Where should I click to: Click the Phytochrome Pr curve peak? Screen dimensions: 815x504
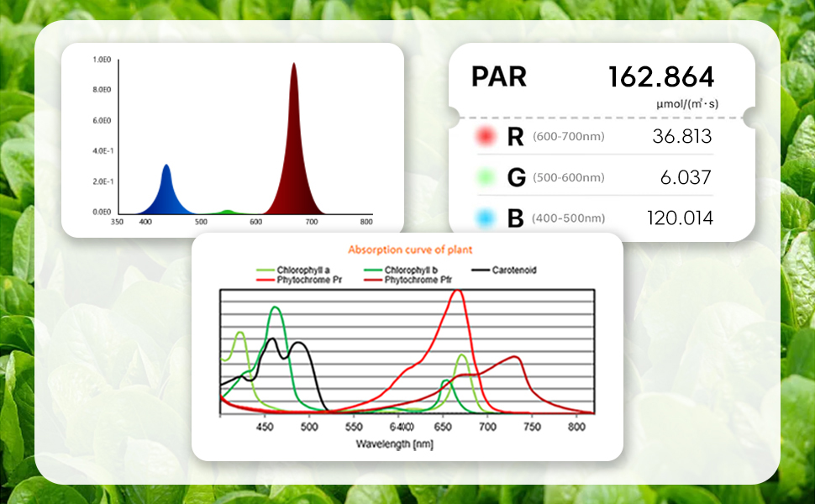point(457,291)
